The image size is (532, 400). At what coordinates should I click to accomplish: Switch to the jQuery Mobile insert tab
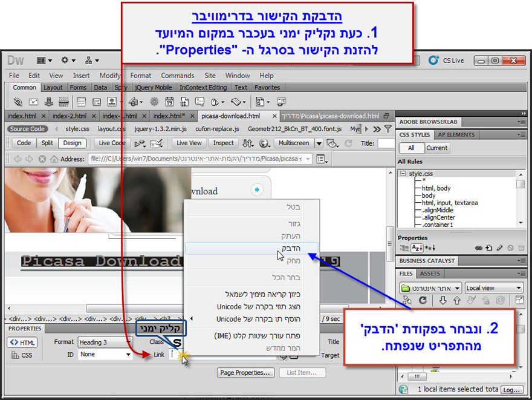(x=154, y=87)
